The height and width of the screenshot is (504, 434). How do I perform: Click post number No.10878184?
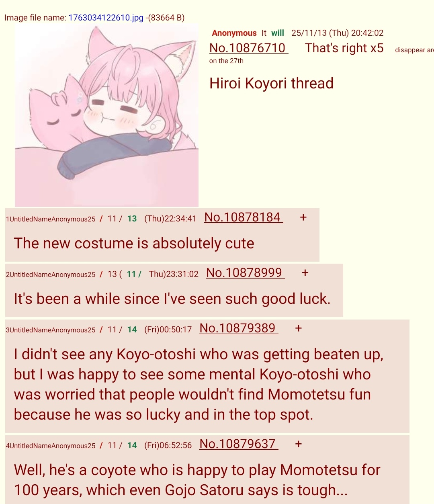pyautogui.click(x=244, y=217)
